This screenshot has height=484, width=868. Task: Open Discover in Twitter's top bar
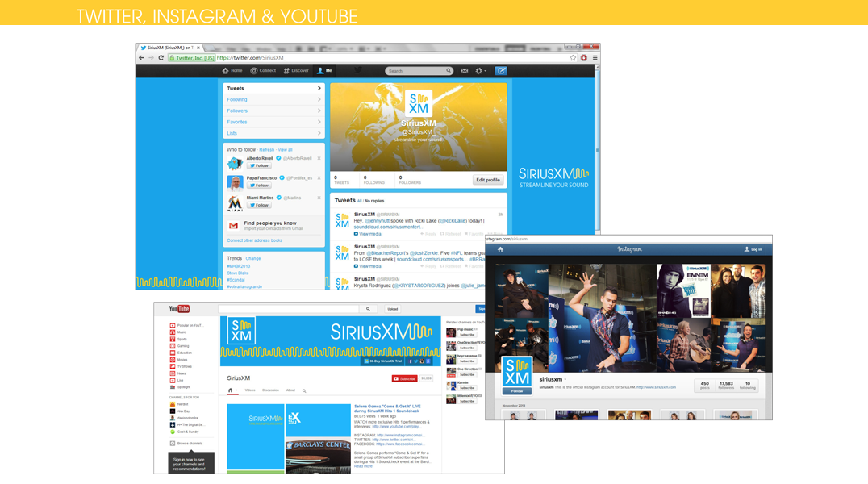click(296, 71)
